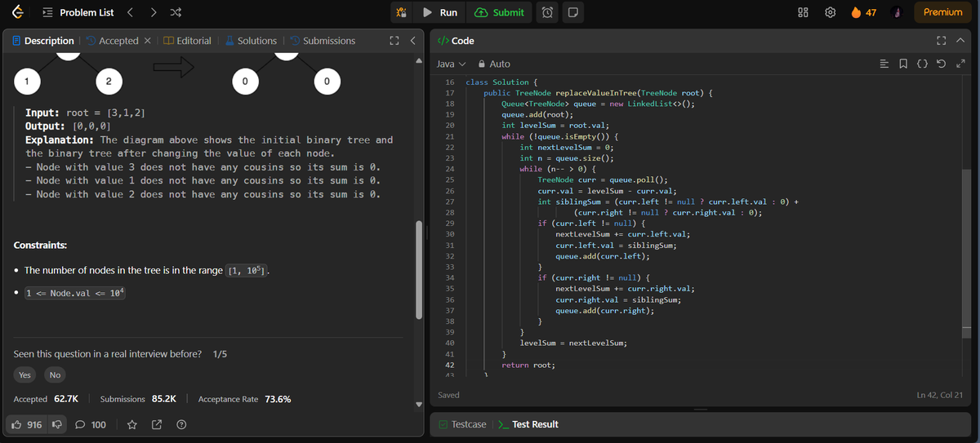Viewport: 980px width, 443px height.
Task: Click the 'levelSum = nextLevelSum;' code line
Action: tap(573, 343)
